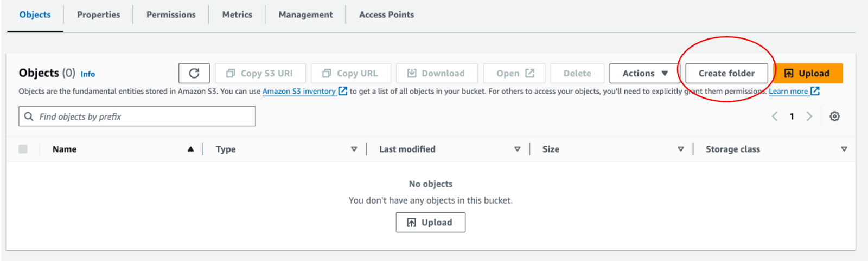Click Open in new tab button
The width and height of the screenshot is (868, 261).
click(514, 73)
